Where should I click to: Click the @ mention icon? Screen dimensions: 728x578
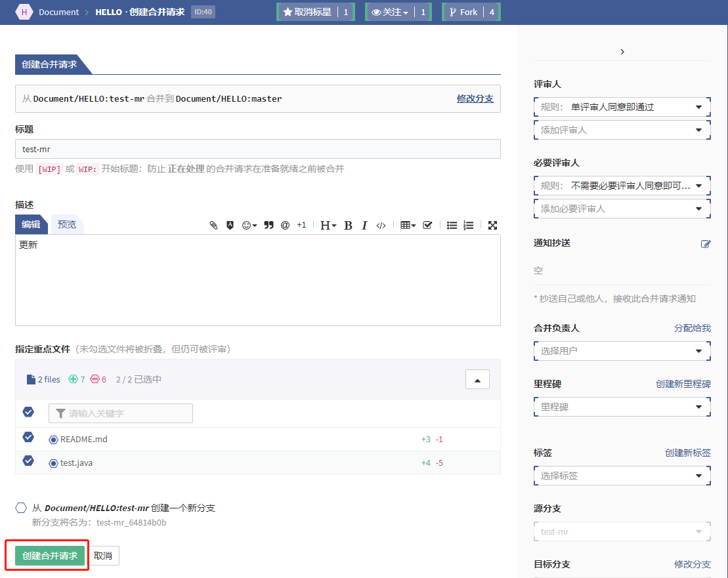click(285, 225)
